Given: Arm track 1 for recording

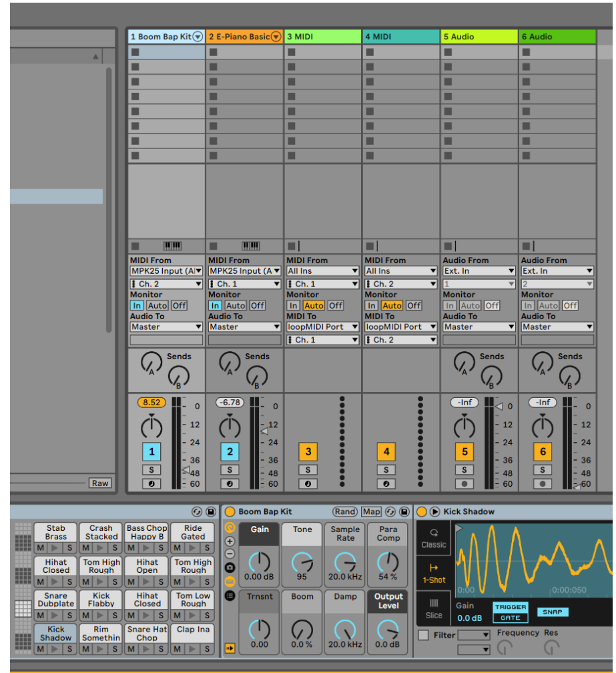Looking at the screenshot, I should click(x=151, y=483).
